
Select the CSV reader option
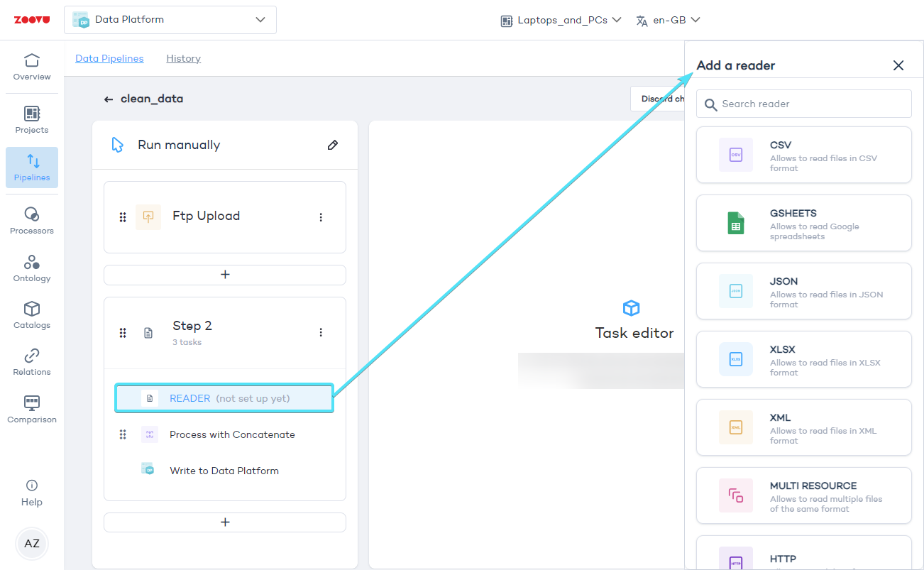pyautogui.click(x=803, y=155)
